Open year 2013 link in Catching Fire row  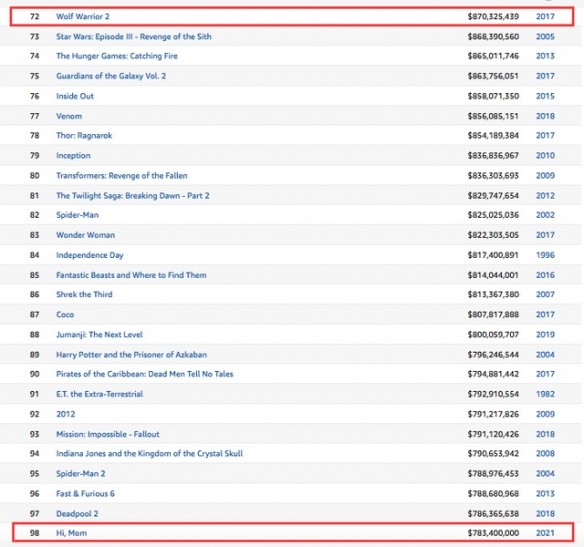[545, 56]
